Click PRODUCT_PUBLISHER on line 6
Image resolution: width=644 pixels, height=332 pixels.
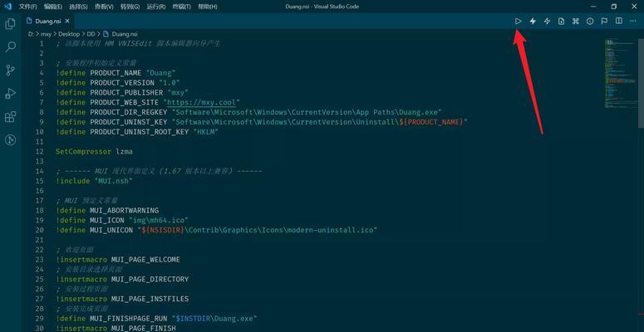[126, 93]
